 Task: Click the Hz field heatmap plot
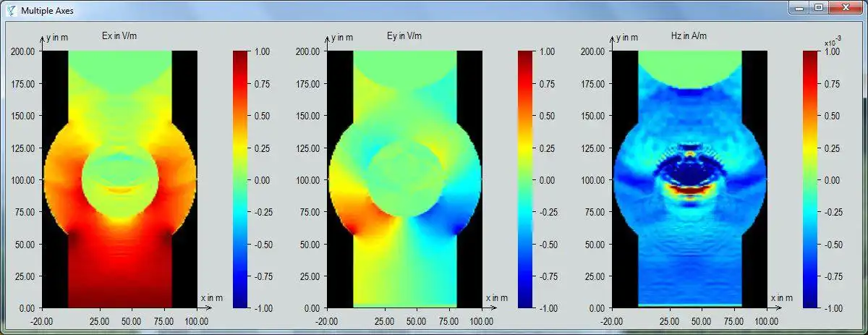coord(689,179)
